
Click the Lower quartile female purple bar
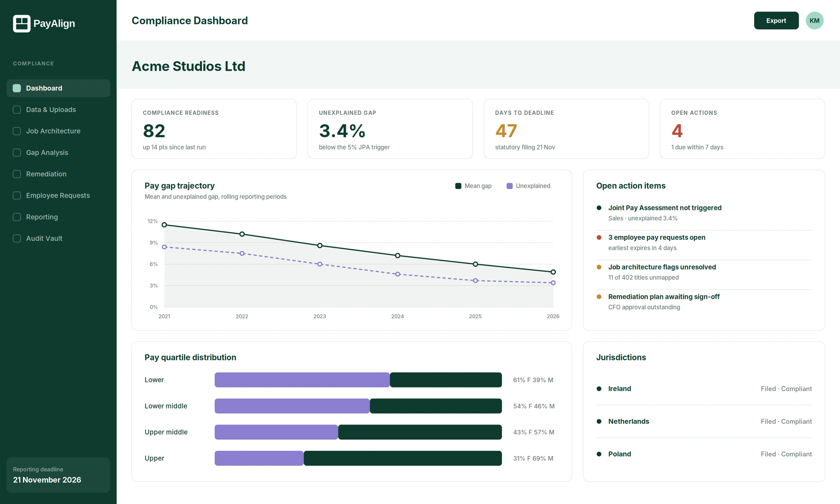tap(302, 380)
